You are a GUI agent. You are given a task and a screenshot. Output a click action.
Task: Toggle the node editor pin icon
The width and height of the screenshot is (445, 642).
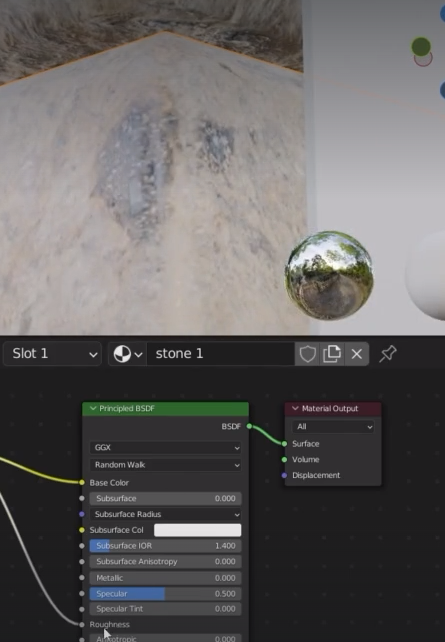[388, 354]
